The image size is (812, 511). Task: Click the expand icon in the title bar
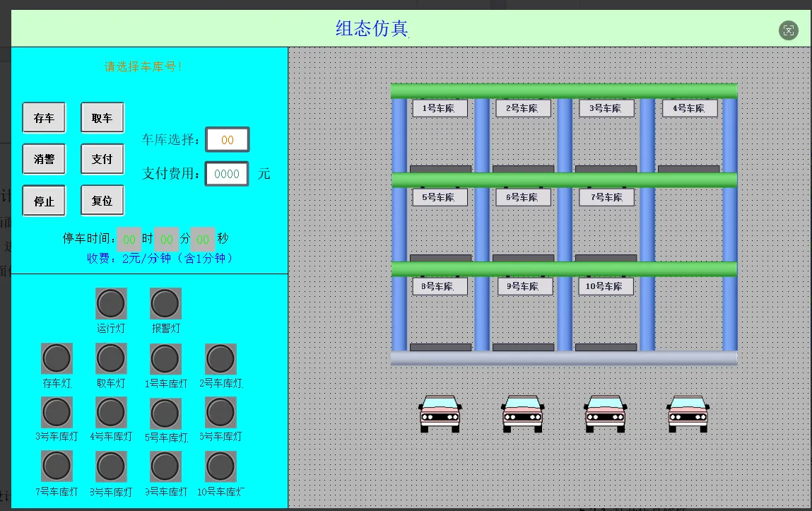tap(788, 30)
